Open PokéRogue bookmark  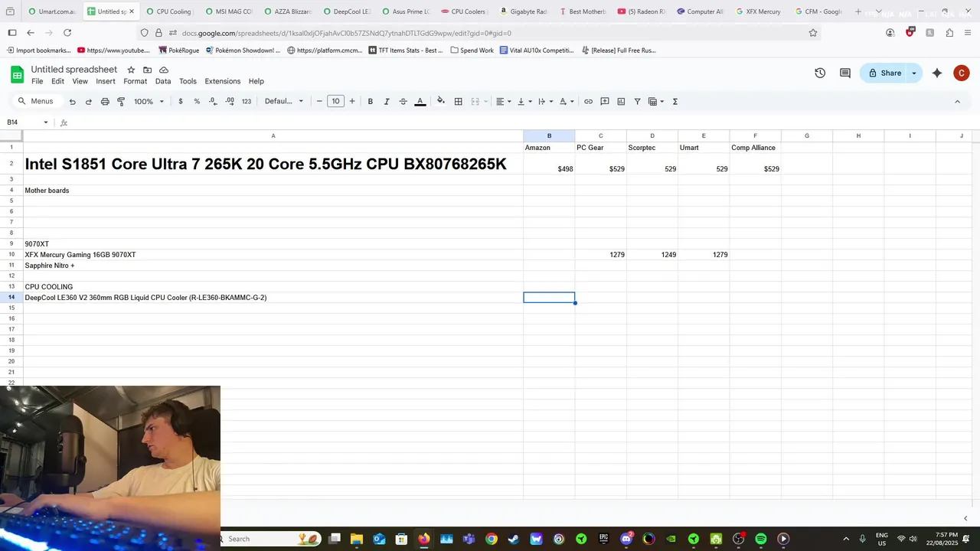point(178,51)
